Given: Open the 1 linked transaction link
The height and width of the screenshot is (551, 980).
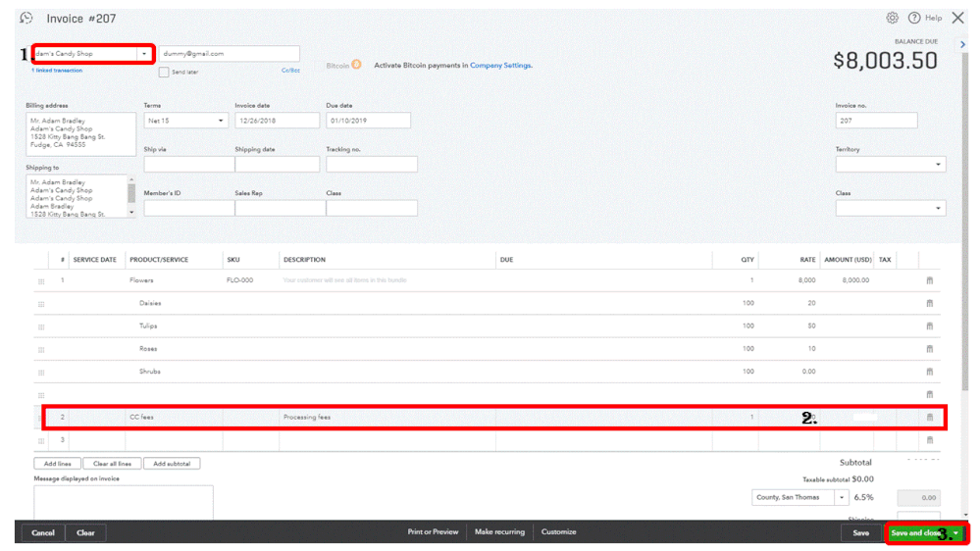Looking at the screenshot, I should click(x=57, y=71).
